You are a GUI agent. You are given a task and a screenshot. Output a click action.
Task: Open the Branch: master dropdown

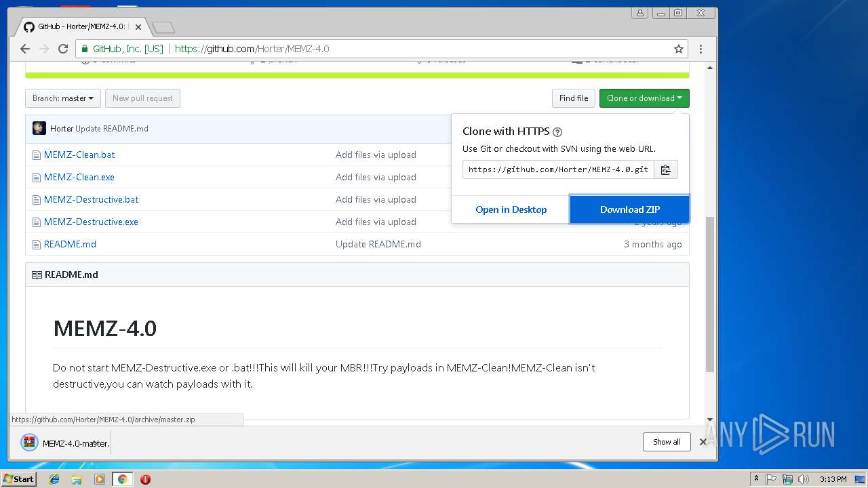point(63,98)
